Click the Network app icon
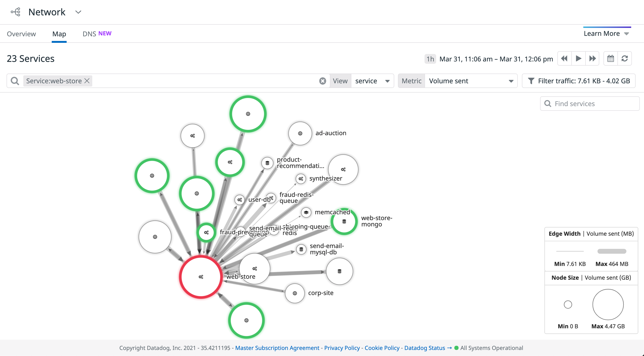Screen dimensions: 644x356 [15, 12]
